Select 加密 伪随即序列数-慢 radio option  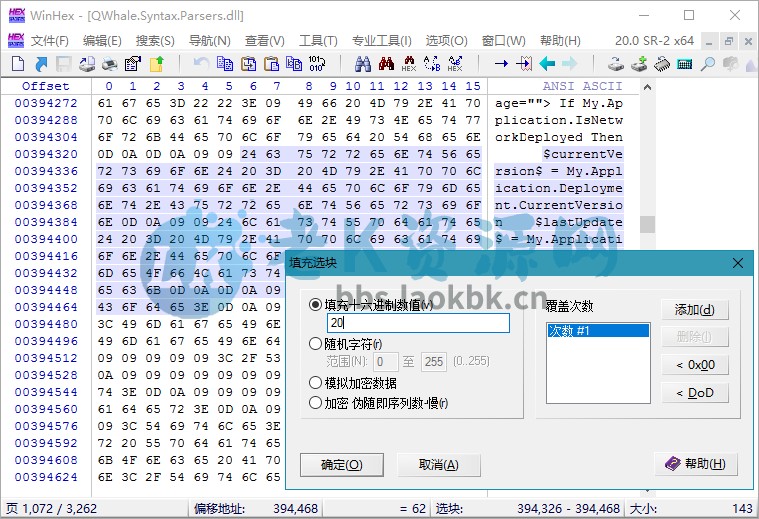coord(315,402)
